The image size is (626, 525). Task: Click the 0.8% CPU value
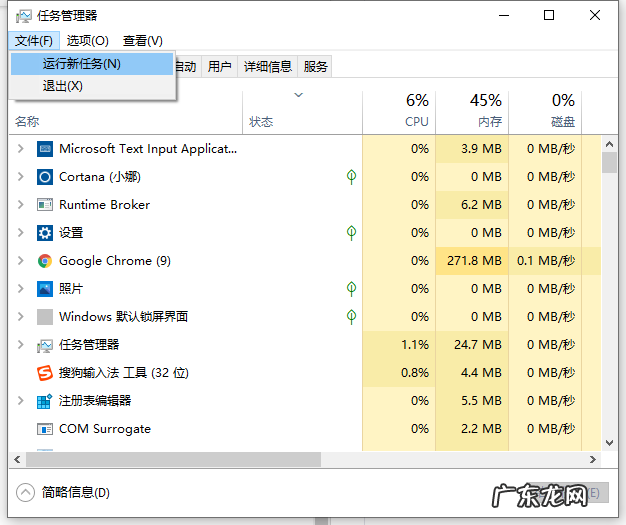click(x=415, y=372)
